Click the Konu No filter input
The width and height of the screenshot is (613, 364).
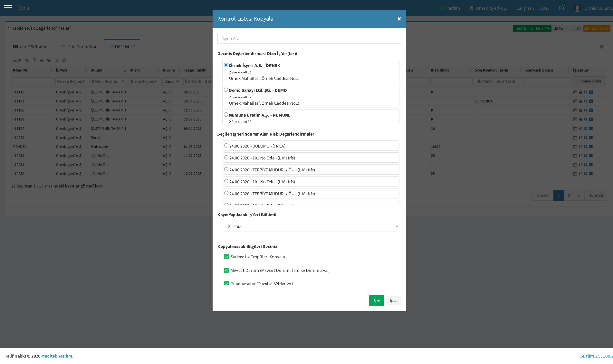point(33,81)
